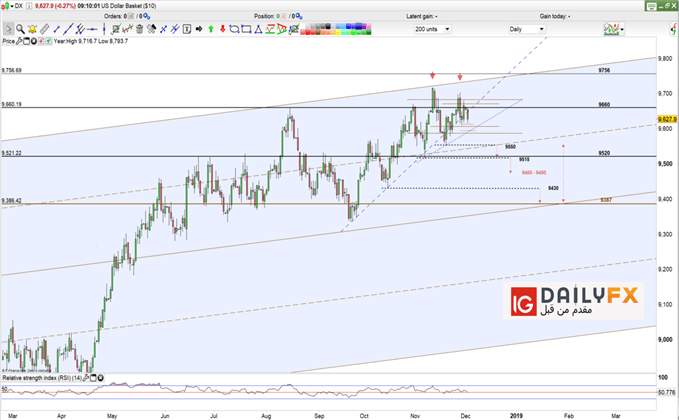Insert a black right arrow marker
This screenshot has height=420, width=679.
199,29
